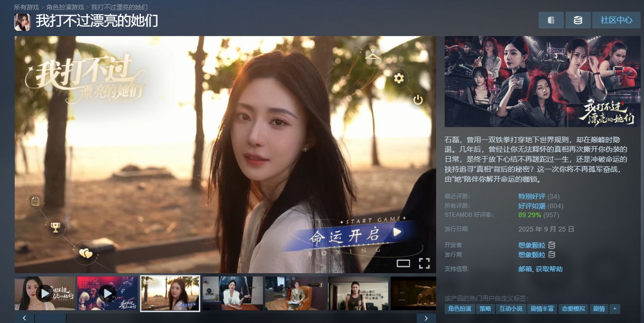Open the 好评如潮 all reviews link
Screen dimensions: 644x323
[532, 206]
